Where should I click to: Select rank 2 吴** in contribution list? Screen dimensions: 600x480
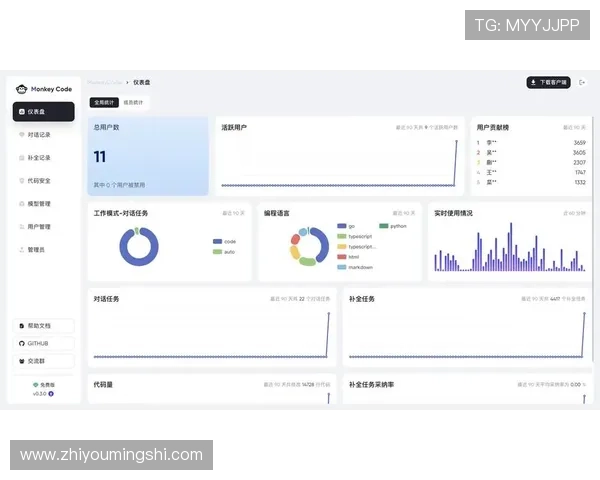point(531,152)
